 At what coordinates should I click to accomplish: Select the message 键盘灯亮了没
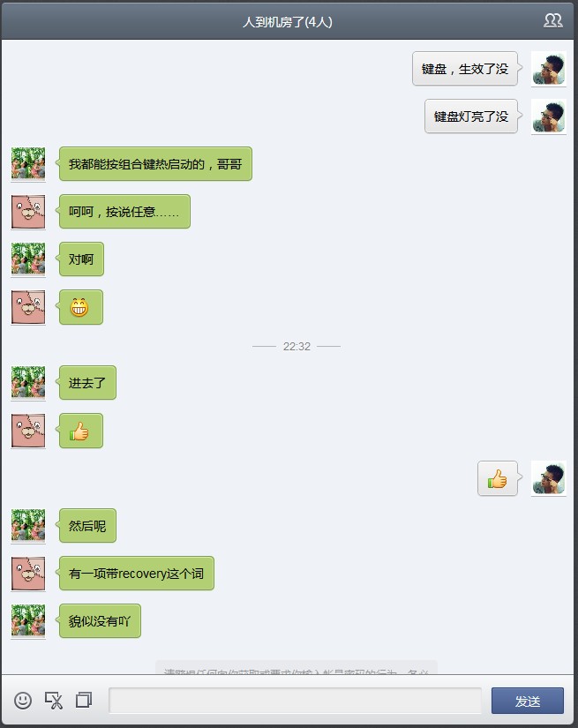[471, 116]
